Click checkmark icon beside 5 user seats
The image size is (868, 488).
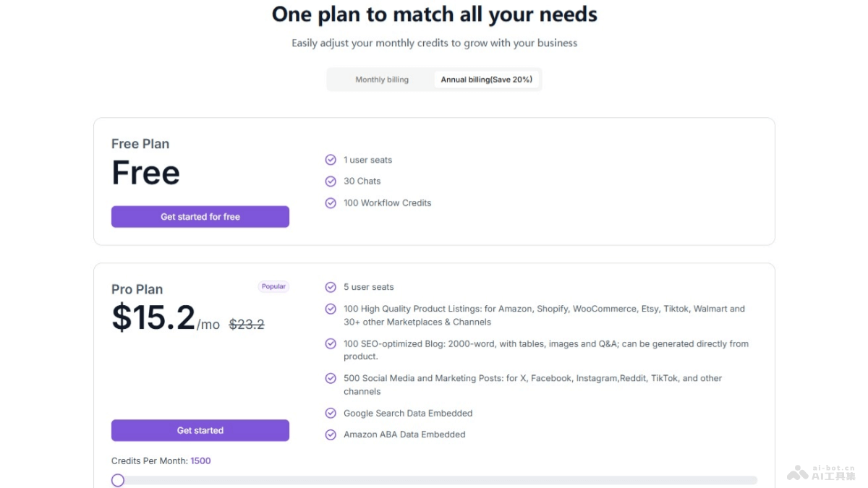tap(331, 287)
